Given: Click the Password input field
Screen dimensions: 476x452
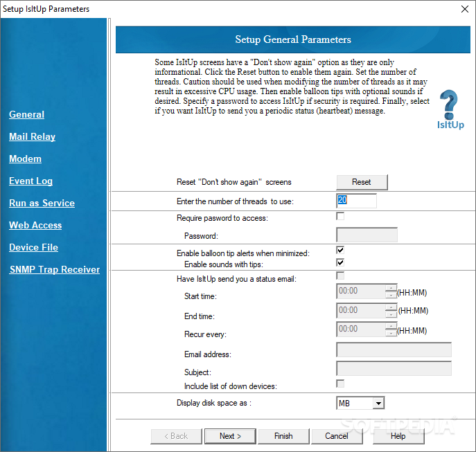Looking at the screenshot, I should click(367, 235).
